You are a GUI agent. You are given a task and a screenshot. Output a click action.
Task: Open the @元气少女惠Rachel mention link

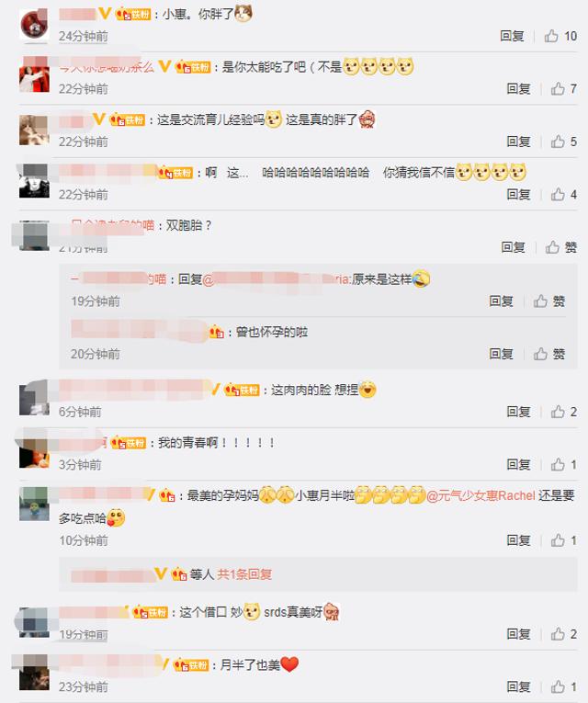[480, 496]
